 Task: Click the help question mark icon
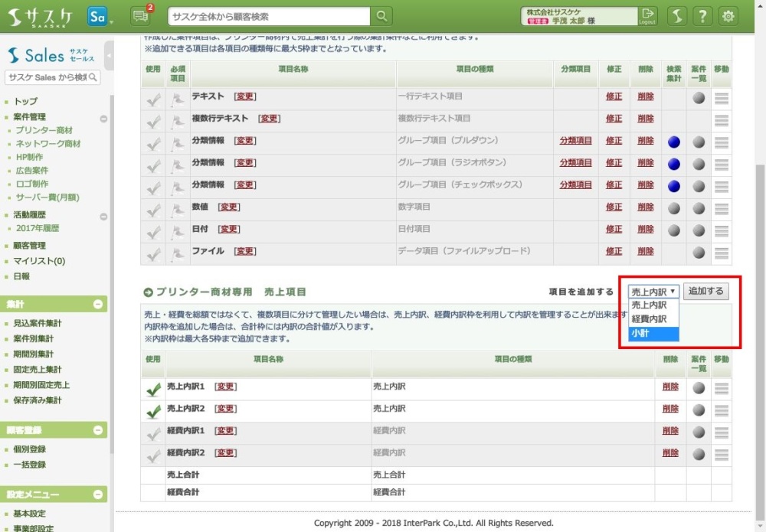point(702,16)
